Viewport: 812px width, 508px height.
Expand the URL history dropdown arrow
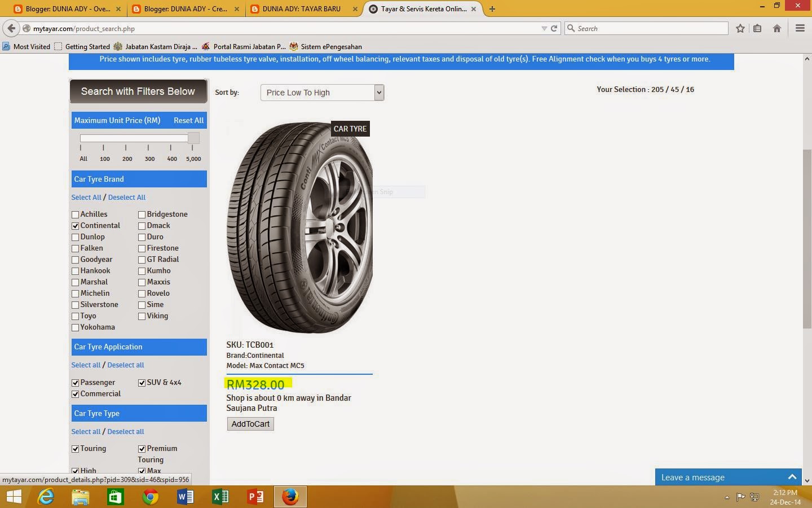[544, 28]
